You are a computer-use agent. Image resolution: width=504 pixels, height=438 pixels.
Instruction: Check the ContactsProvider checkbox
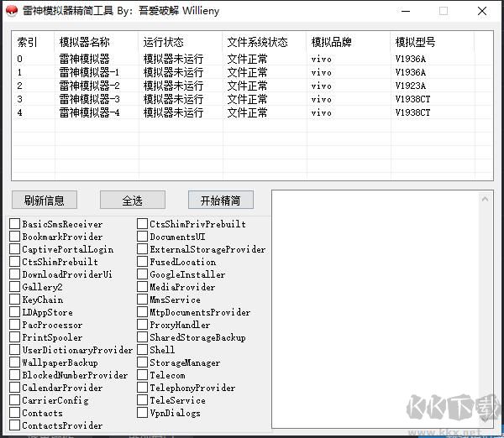[x=15, y=425]
